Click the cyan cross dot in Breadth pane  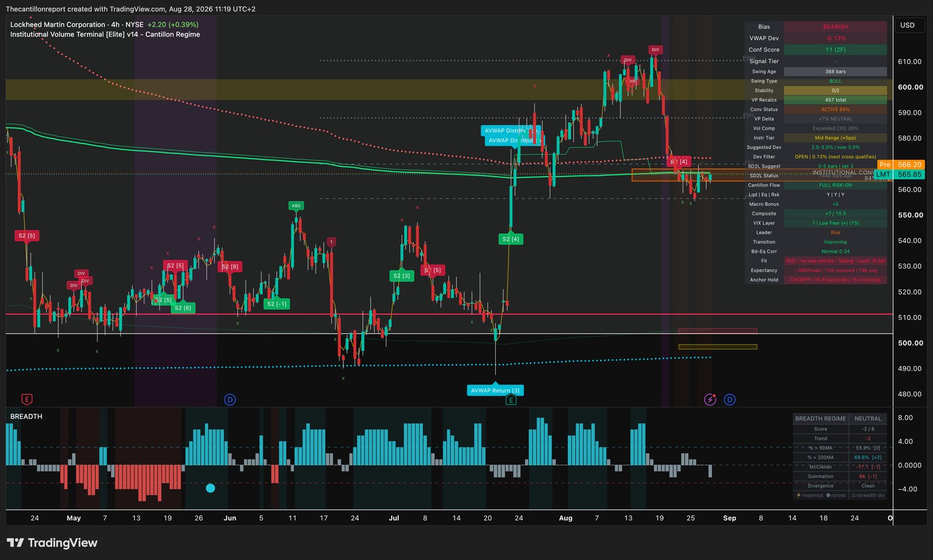[x=210, y=488]
